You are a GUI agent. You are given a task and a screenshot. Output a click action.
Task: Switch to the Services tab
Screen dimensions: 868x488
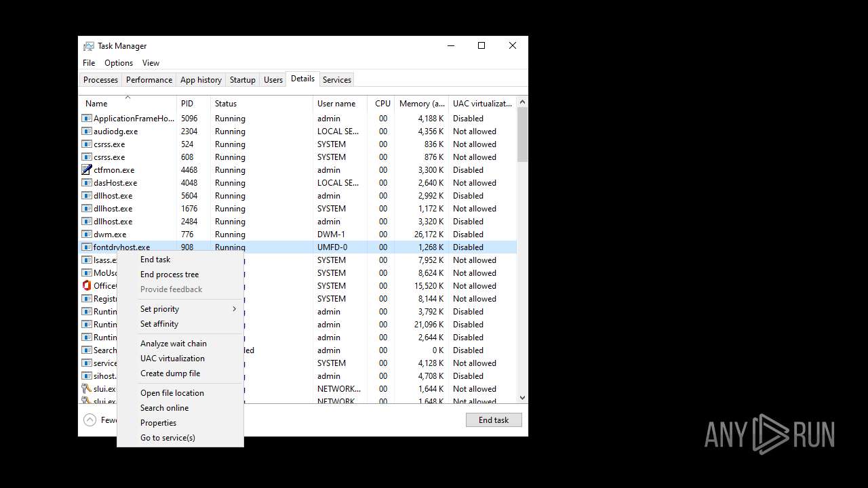[337, 80]
